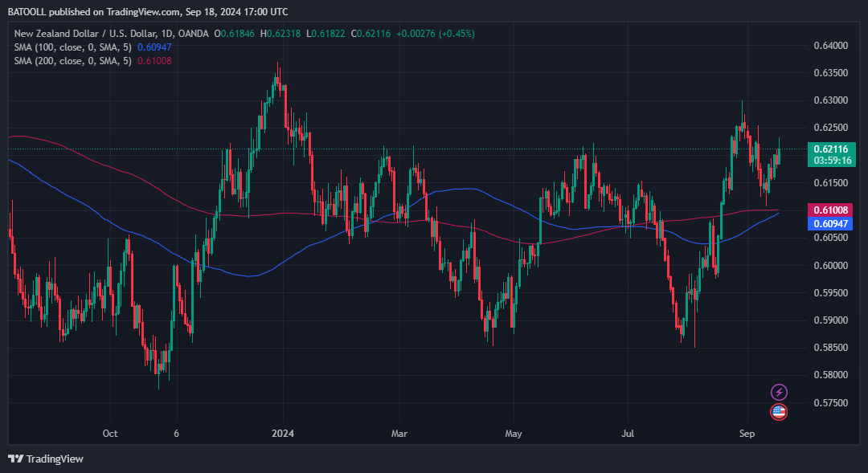This screenshot has height=473, width=868.
Task: Click the 0.58500 price axis level
Action: tap(831, 348)
